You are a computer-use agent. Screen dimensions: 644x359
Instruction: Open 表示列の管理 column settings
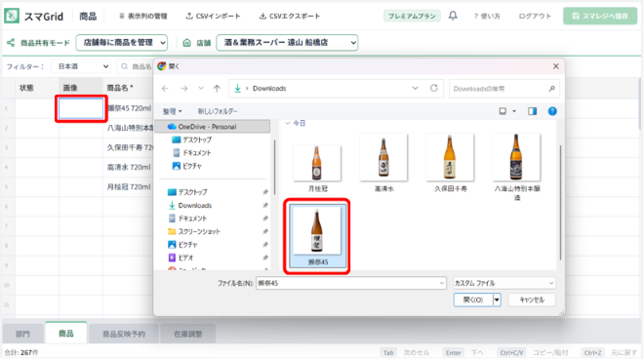(142, 16)
